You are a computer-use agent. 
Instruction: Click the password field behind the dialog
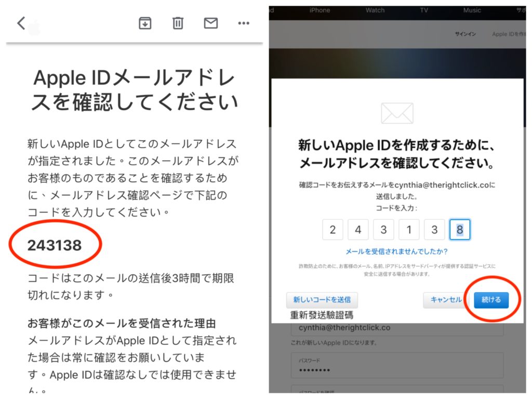[397, 365]
